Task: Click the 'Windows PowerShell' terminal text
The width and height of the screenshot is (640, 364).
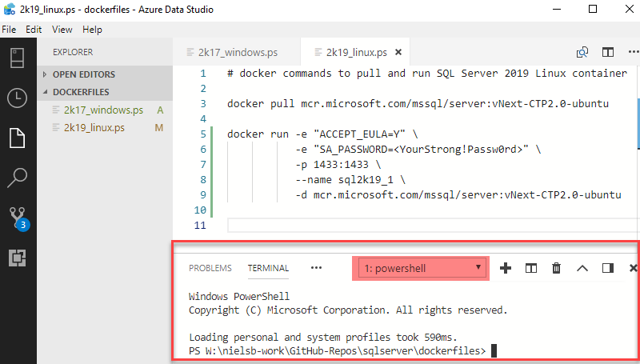Action: 239,296
